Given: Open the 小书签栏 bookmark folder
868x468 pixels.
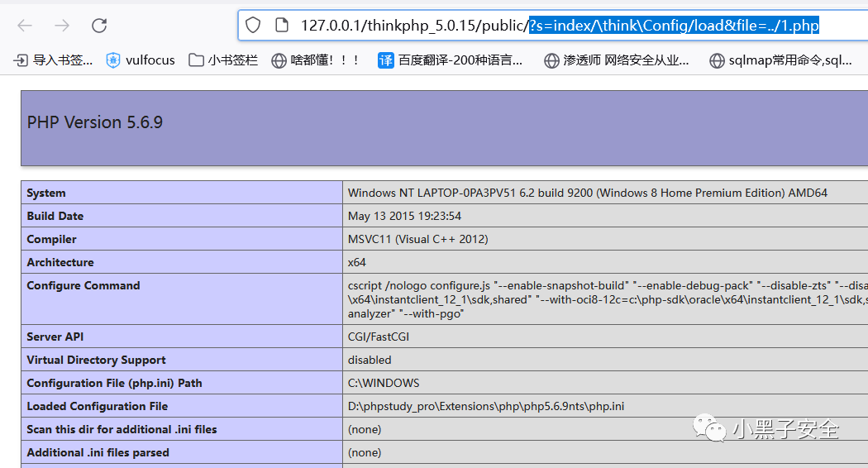Looking at the screenshot, I should [223, 60].
